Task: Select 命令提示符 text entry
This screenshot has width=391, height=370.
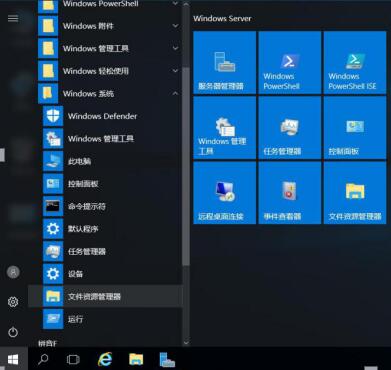Action: [87, 206]
